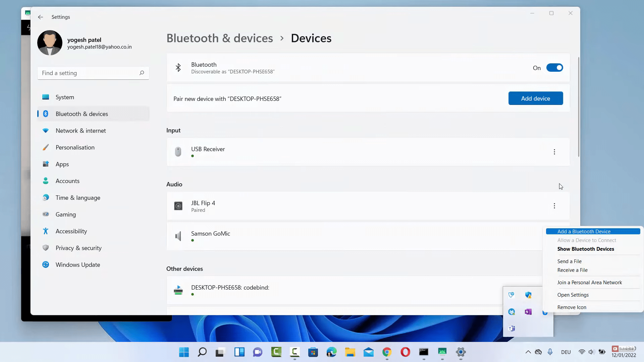Launch Opera browser from the taskbar
Screen dimensions: 644x362
[406, 352]
